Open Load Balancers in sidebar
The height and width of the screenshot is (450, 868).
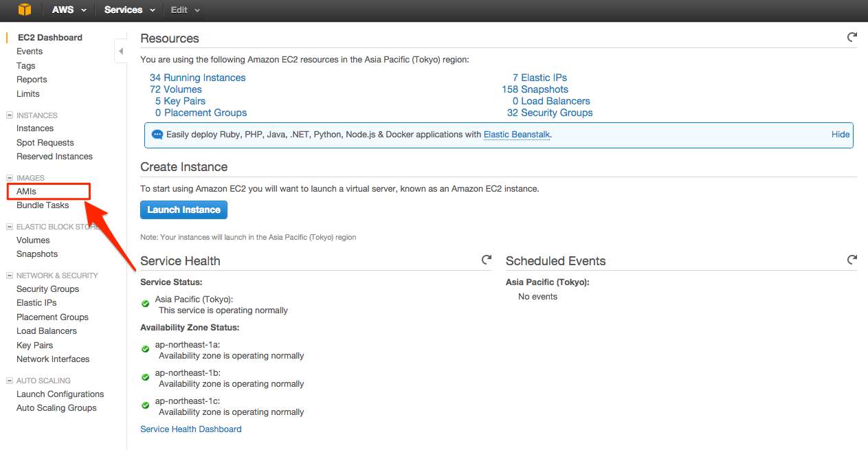tap(47, 331)
